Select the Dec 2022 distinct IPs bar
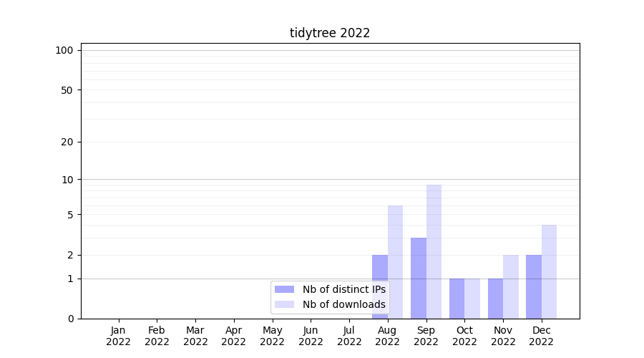 534,286
